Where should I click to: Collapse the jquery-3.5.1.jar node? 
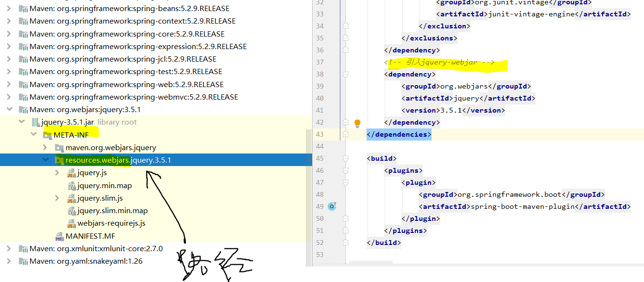pos(22,122)
